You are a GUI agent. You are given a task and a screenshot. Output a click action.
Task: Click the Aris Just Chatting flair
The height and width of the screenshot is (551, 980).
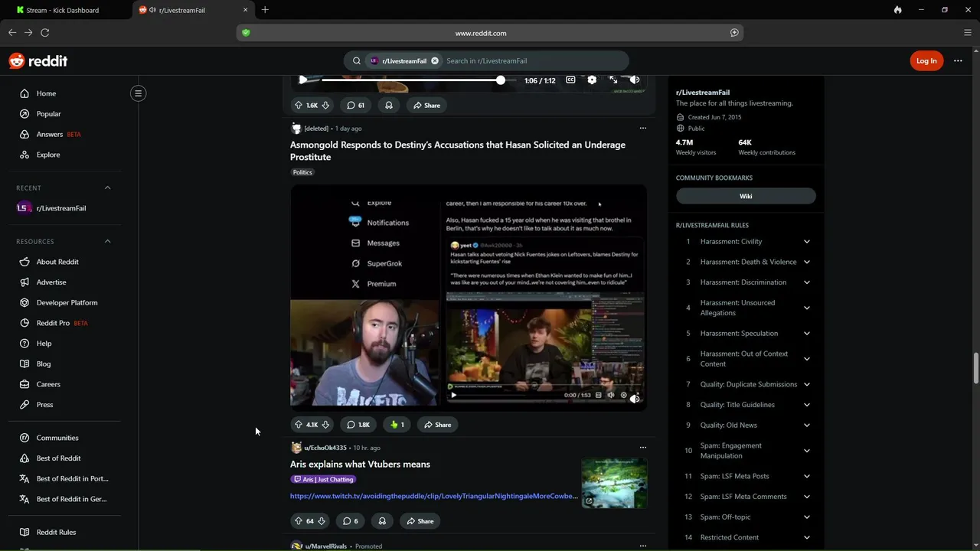(x=324, y=479)
